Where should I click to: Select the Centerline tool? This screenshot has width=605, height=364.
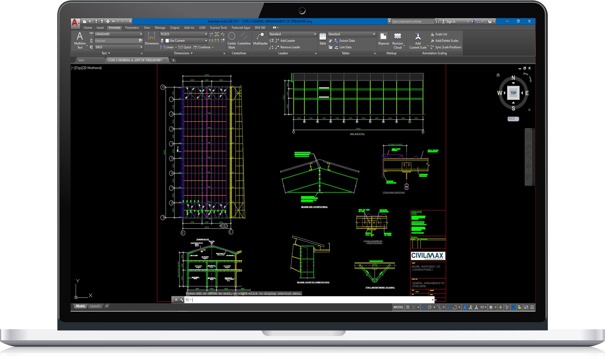point(244,39)
